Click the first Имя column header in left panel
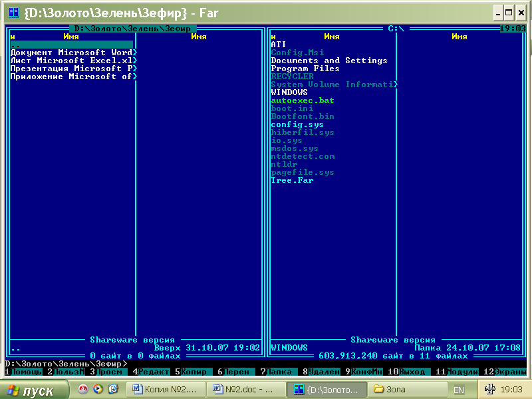Image resolution: width=532 pixels, height=399 pixels. point(71,37)
